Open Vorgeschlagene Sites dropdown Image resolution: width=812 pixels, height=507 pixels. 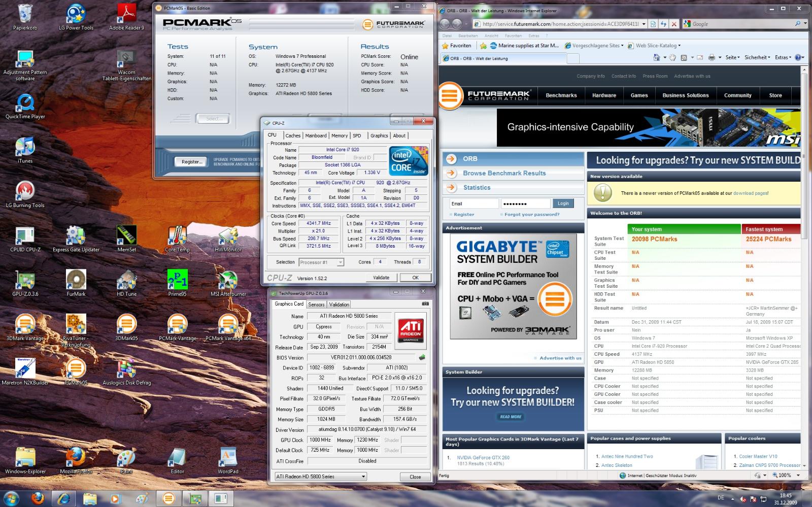[x=595, y=46]
